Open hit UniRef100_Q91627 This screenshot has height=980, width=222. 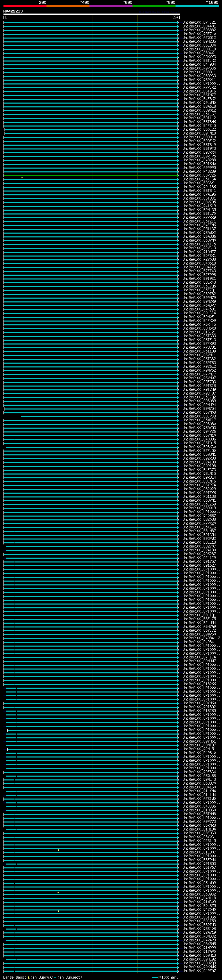click(199, 565)
